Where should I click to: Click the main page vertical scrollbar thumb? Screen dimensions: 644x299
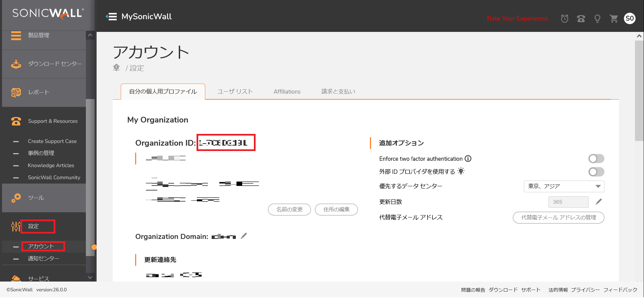pos(639,91)
